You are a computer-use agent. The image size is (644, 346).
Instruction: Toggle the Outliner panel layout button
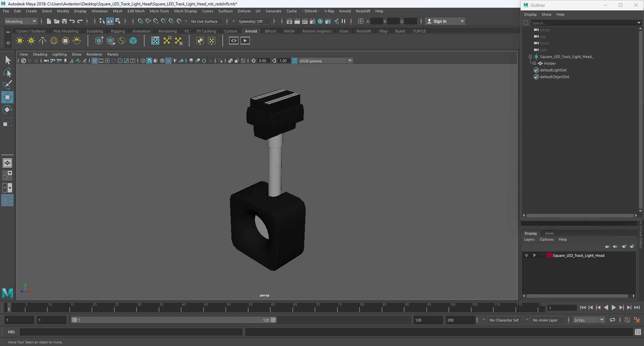point(7,200)
